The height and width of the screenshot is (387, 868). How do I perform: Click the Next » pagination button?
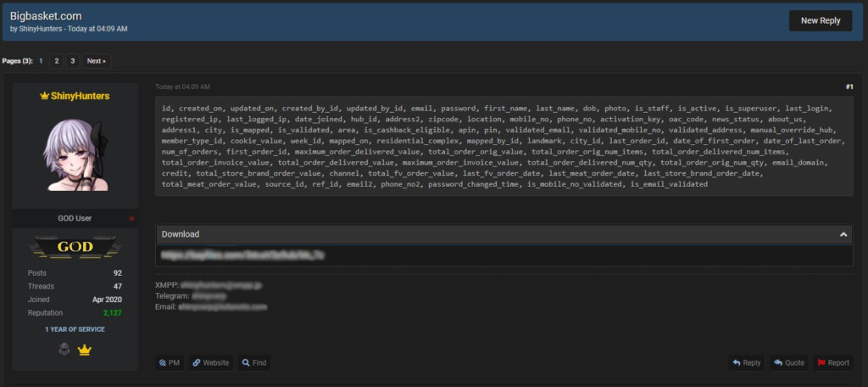pyautogui.click(x=97, y=61)
